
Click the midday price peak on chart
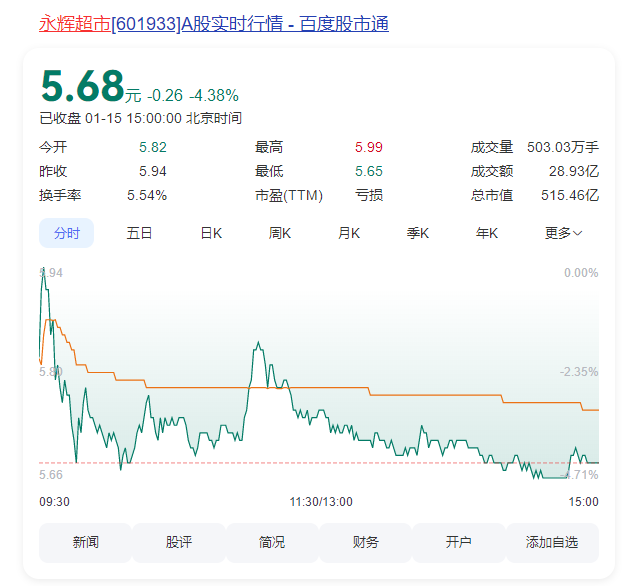(x=258, y=345)
